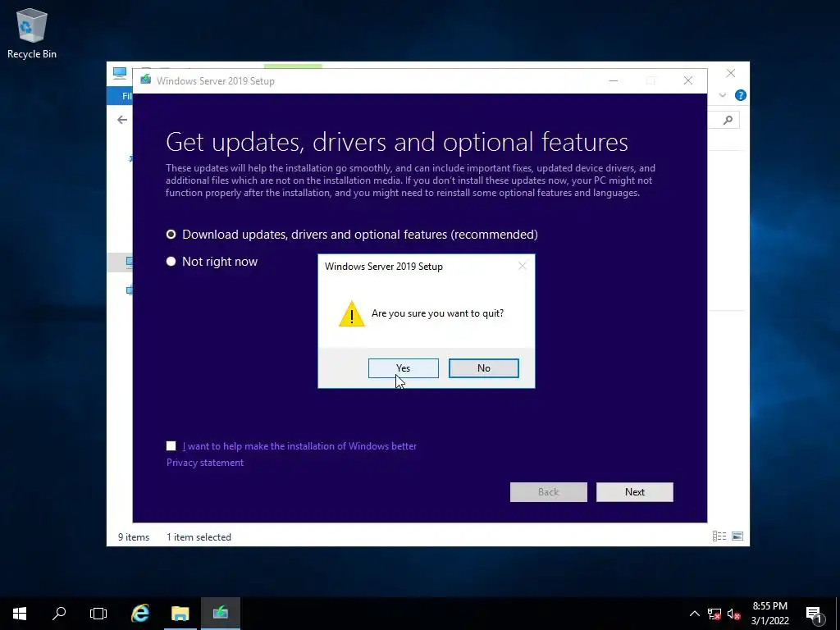Open taskbar Search

tap(59, 614)
